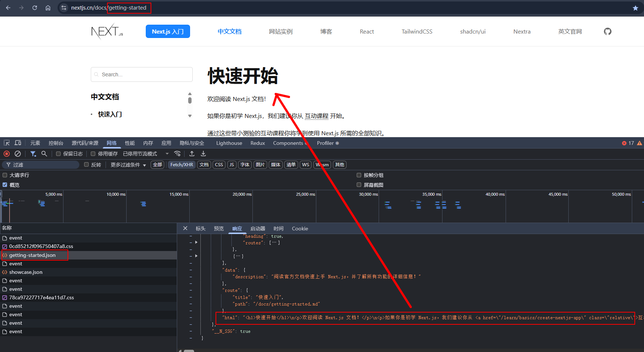
Task: Check the invert filter checkbox (反转)
Action: (x=86, y=165)
